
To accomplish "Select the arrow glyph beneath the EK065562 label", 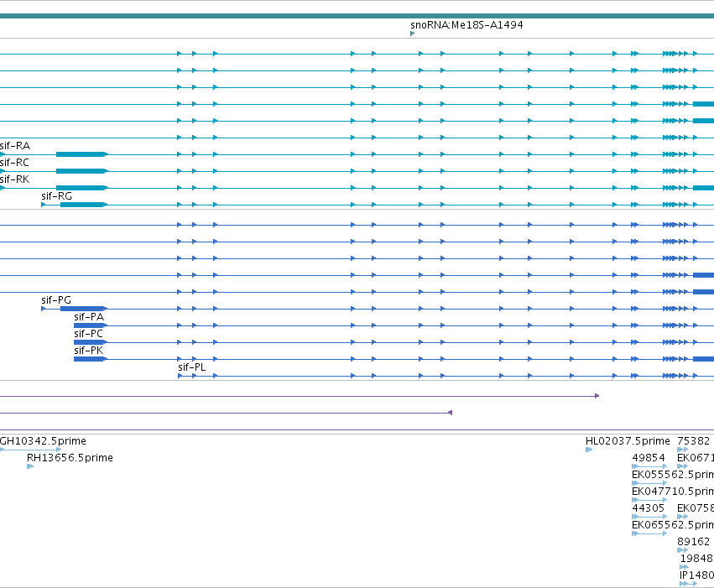I will click(x=649, y=533).
